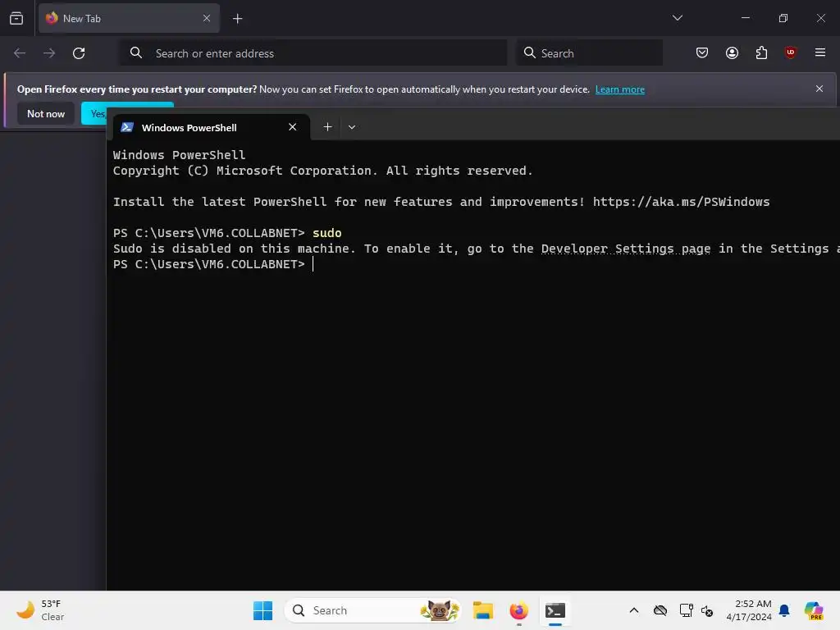Open the Windows Start menu

(262, 610)
